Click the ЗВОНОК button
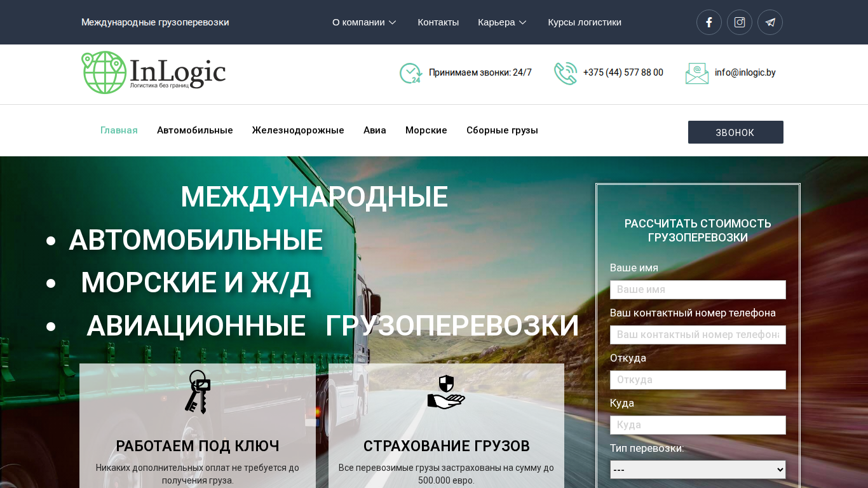 click(x=736, y=132)
